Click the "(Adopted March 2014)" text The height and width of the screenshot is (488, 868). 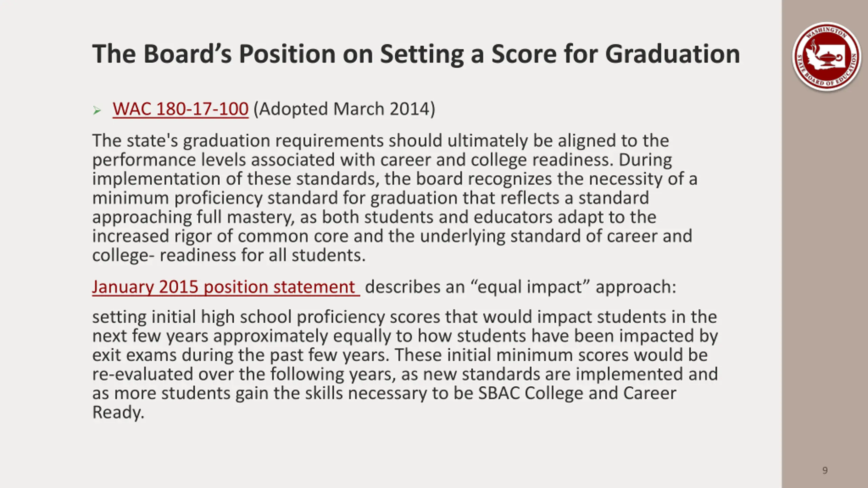pyautogui.click(x=344, y=109)
